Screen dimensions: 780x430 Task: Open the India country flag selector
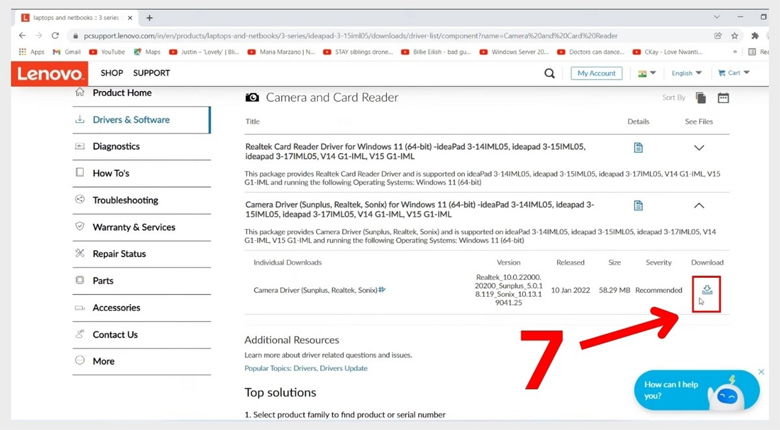coord(647,73)
